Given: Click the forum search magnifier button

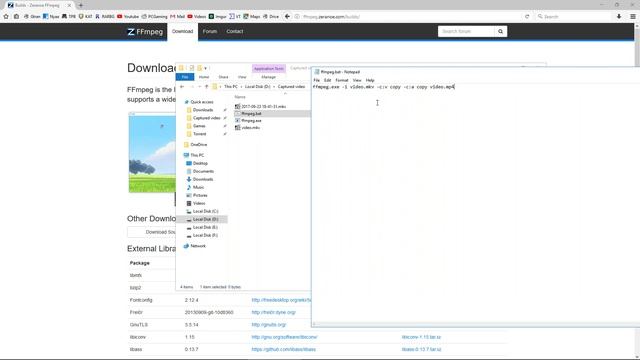Looking at the screenshot, I should point(500,31).
